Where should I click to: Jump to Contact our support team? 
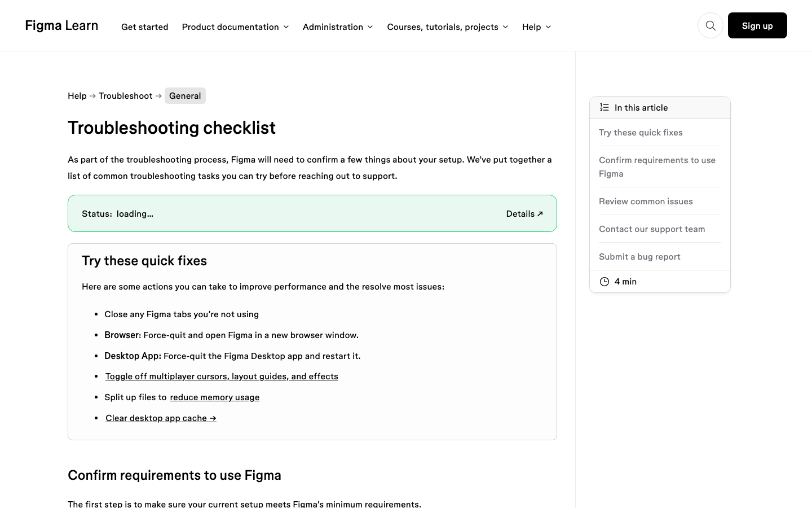point(652,229)
